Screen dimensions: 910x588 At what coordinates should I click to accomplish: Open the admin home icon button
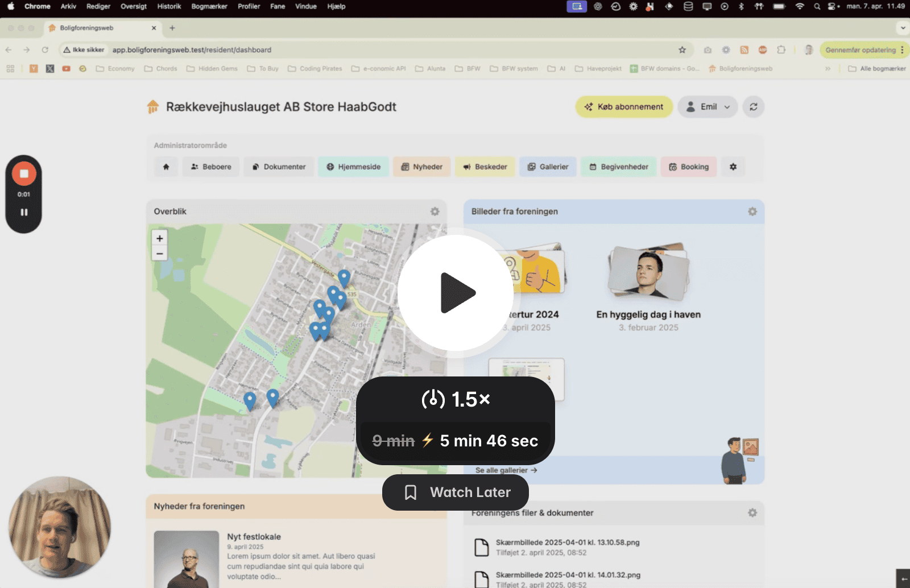tap(166, 167)
